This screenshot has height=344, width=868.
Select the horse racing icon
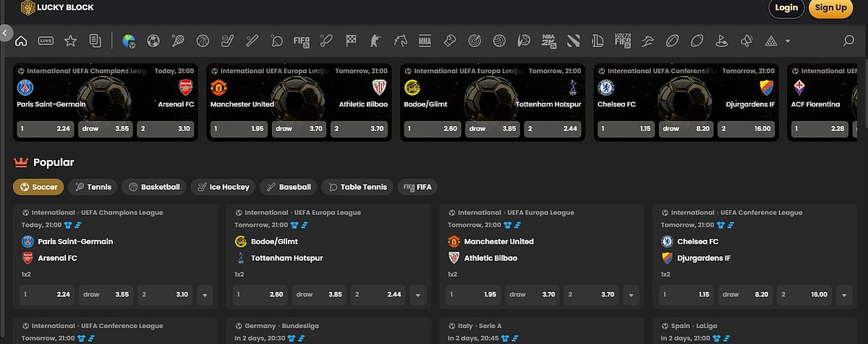400,41
